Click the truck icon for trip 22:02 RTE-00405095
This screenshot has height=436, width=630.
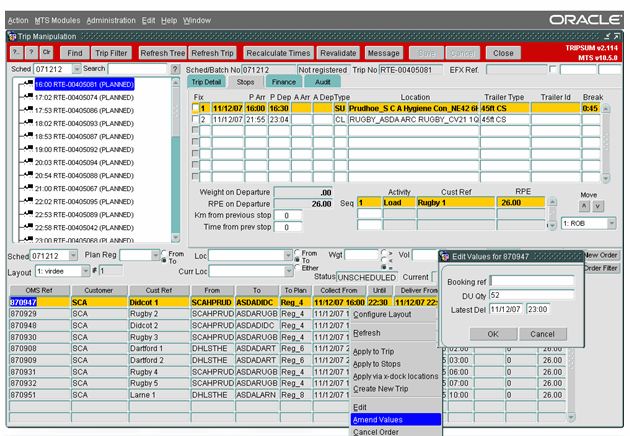(x=28, y=201)
